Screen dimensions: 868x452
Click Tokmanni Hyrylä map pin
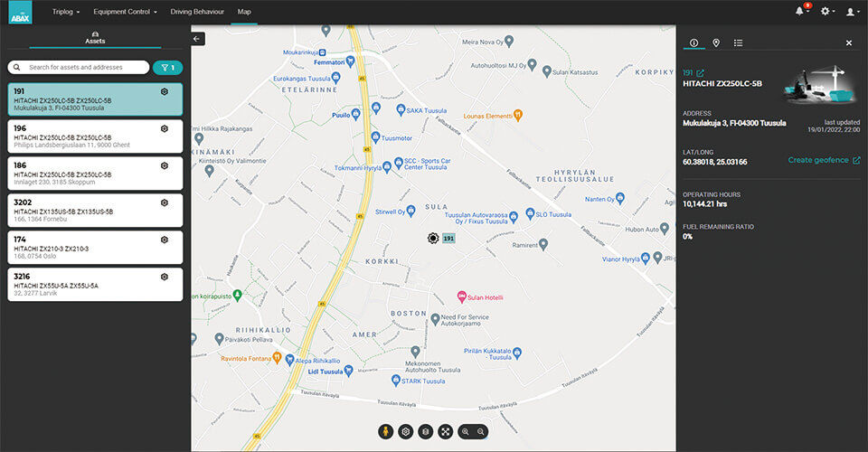click(387, 167)
